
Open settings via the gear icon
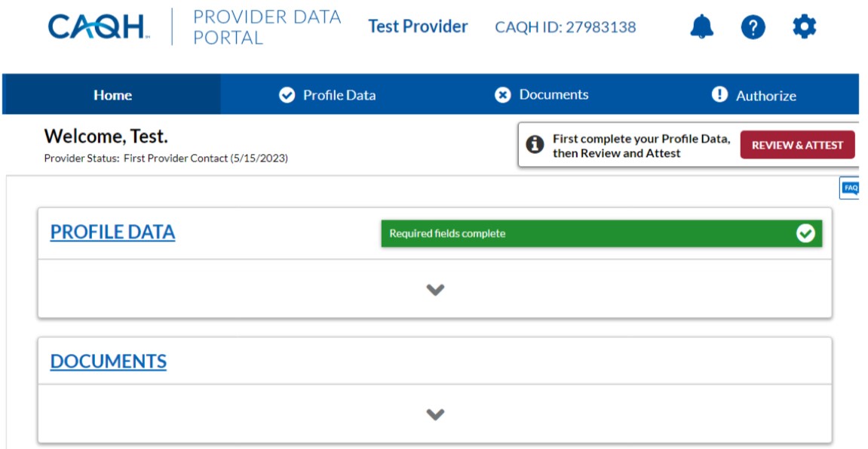pos(804,27)
